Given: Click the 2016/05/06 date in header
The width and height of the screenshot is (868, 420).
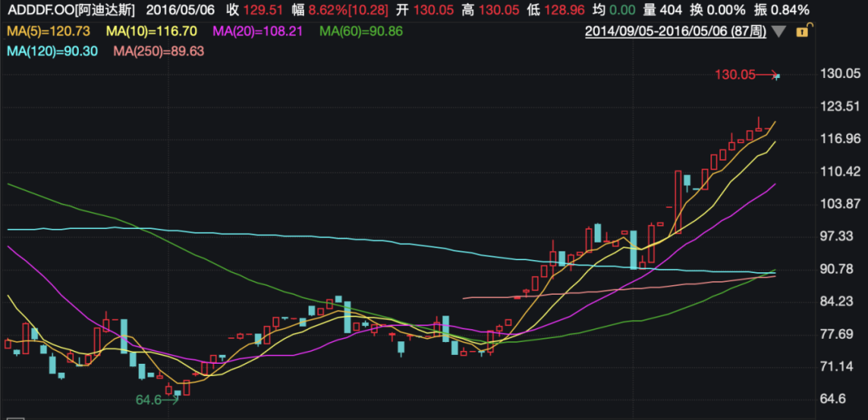Looking at the screenshot, I should (x=182, y=10).
